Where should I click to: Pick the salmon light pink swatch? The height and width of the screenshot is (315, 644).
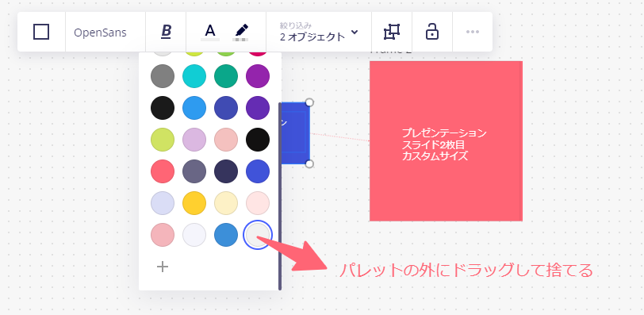pyautogui.click(x=226, y=139)
